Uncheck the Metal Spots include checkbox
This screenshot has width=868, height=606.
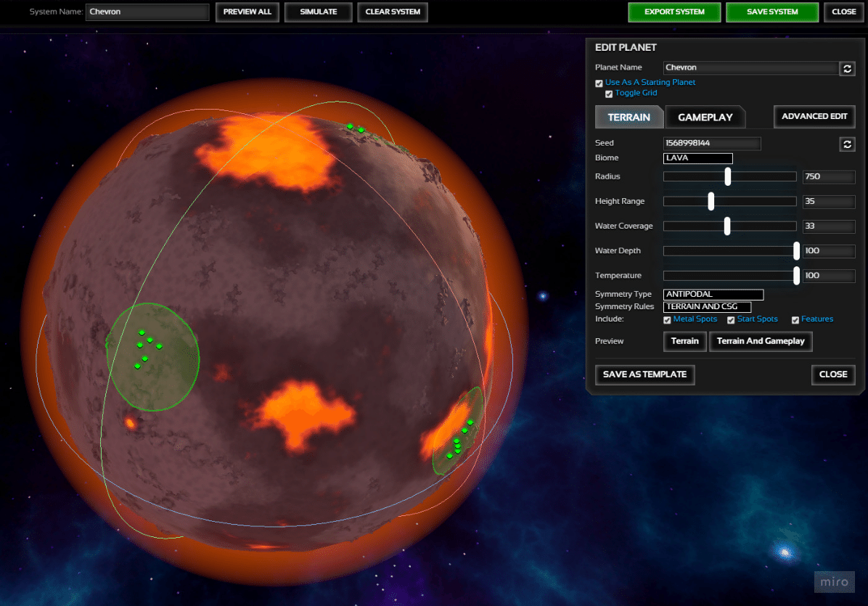pyautogui.click(x=667, y=320)
